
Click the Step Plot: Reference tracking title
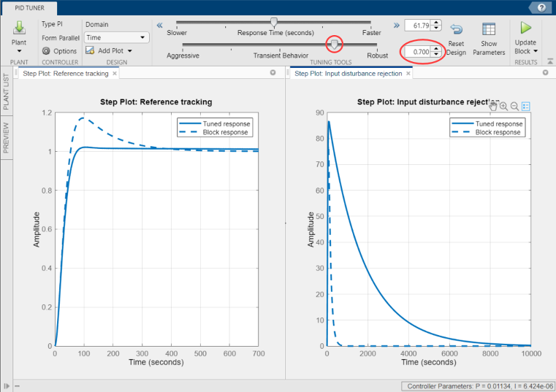tap(156, 102)
